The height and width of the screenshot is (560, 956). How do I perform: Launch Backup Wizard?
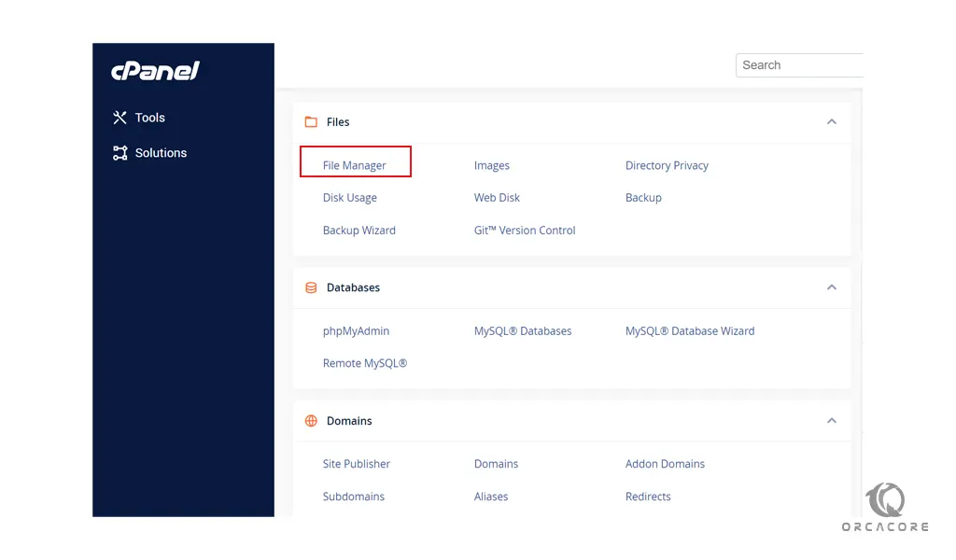(x=359, y=231)
